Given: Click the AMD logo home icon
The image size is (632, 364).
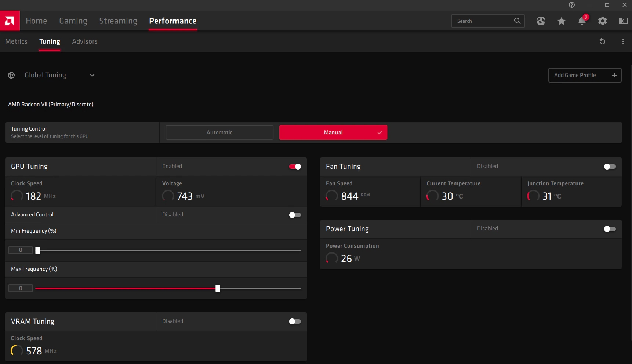Looking at the screenshot, I should point(10,21).
